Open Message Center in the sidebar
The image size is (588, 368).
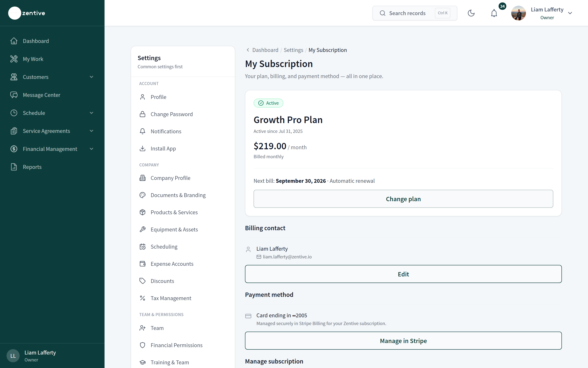tap(52, 95)
